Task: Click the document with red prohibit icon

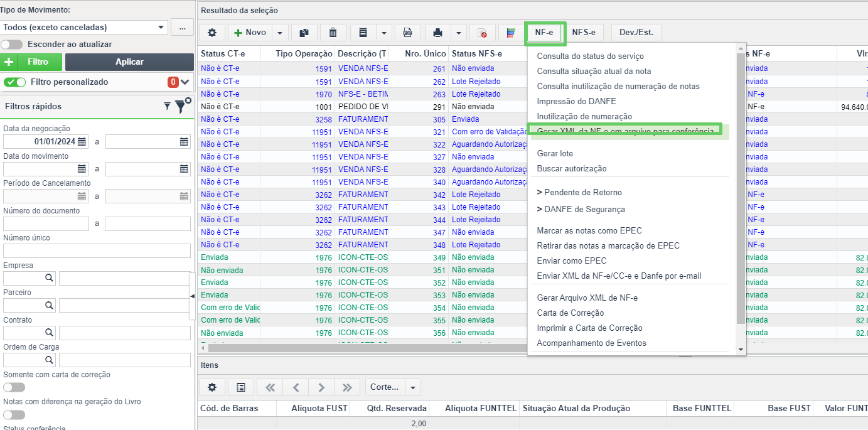Action: pos(482,33)
